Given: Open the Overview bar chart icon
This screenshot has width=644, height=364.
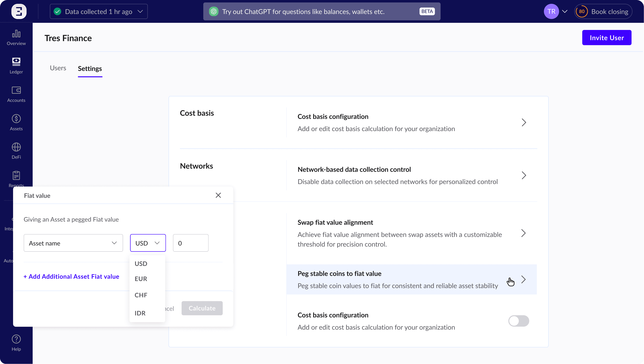Looking at the screenshot, I should [x=16, y=34].
